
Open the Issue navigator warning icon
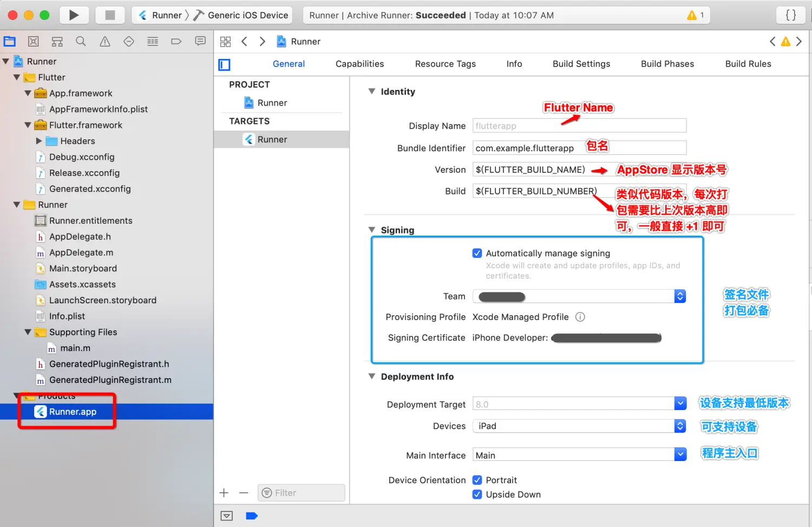click(x=105, y=41)
